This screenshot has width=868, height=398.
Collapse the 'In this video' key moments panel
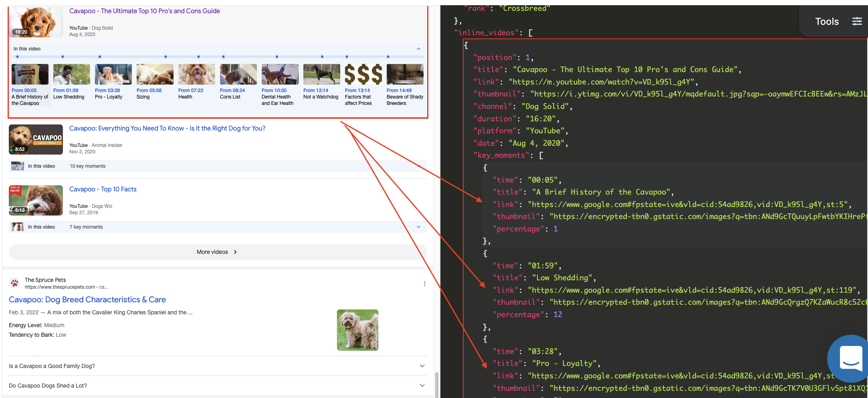pos(418,48)
